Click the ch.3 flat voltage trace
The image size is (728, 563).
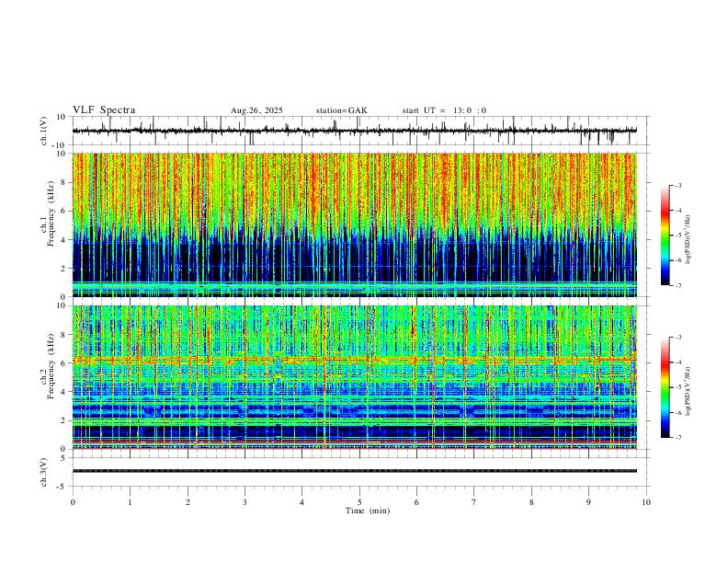pos(354,471)
